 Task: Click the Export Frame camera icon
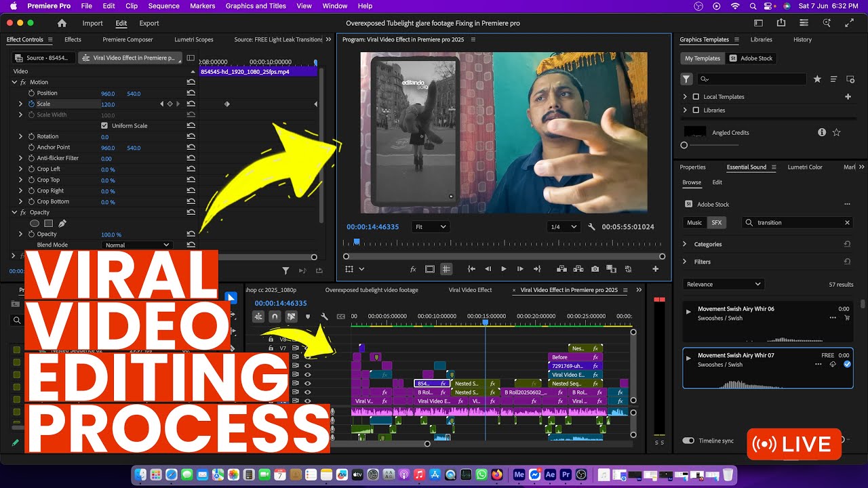pos(595,269)
